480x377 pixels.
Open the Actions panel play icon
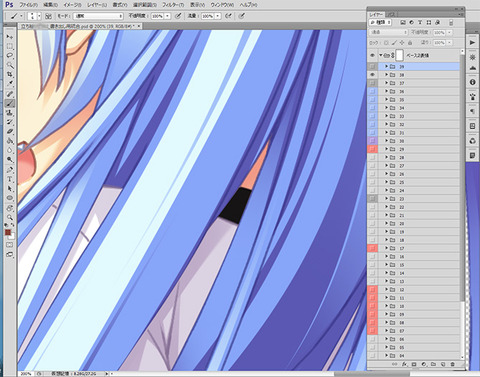point(472,42)
